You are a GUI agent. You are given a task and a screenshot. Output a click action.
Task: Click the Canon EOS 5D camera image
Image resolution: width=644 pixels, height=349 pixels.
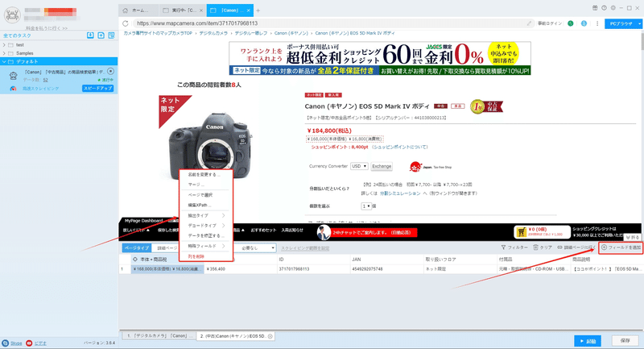(210, 146)
